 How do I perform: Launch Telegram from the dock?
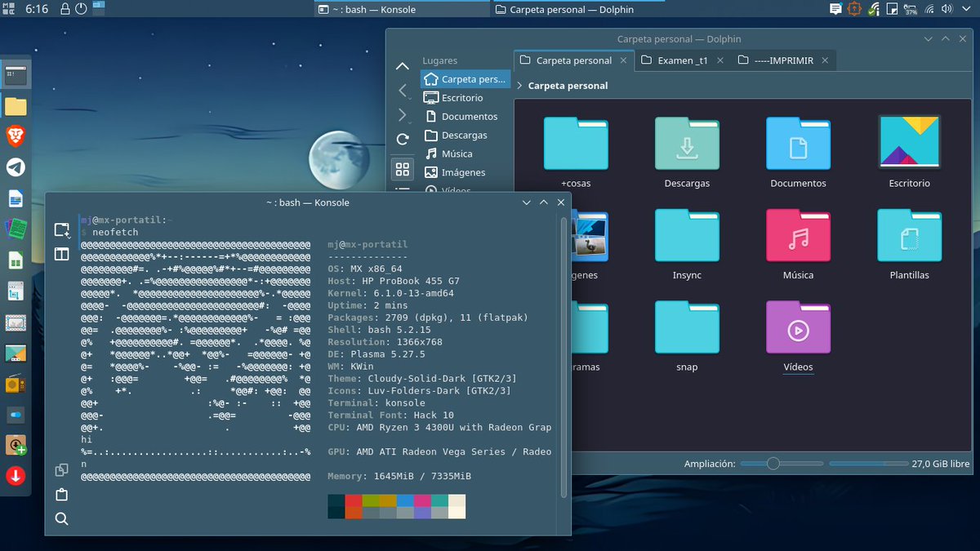(x=16, y=167)
